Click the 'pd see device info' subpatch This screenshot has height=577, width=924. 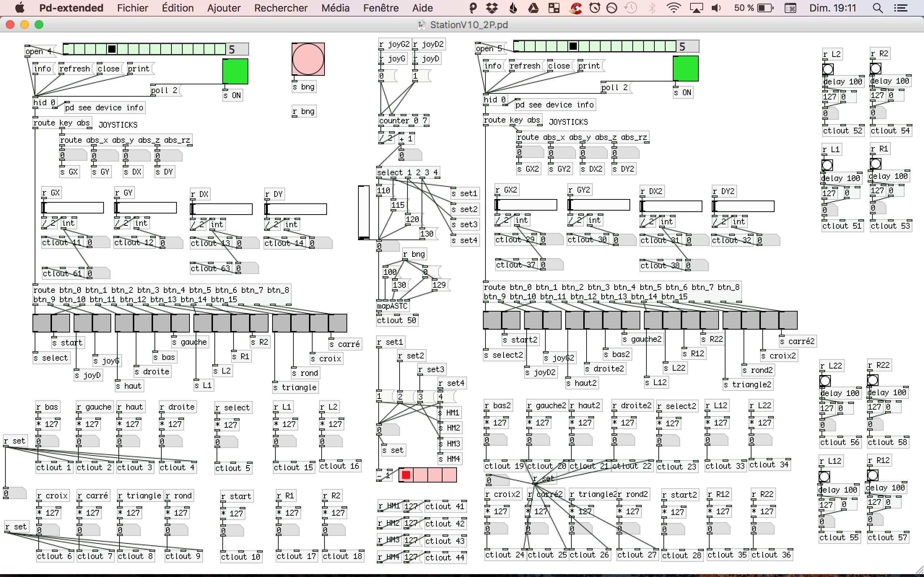point(104,108)
